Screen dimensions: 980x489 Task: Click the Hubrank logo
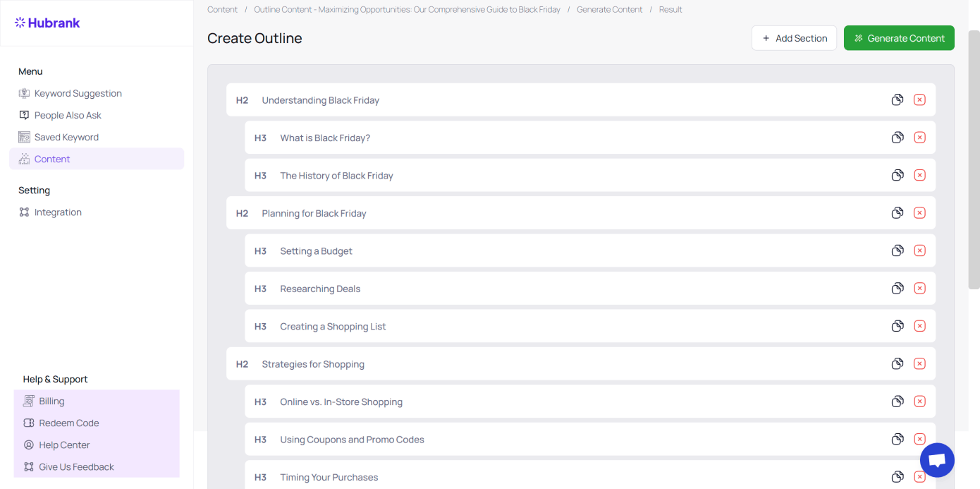pos(47,23)
